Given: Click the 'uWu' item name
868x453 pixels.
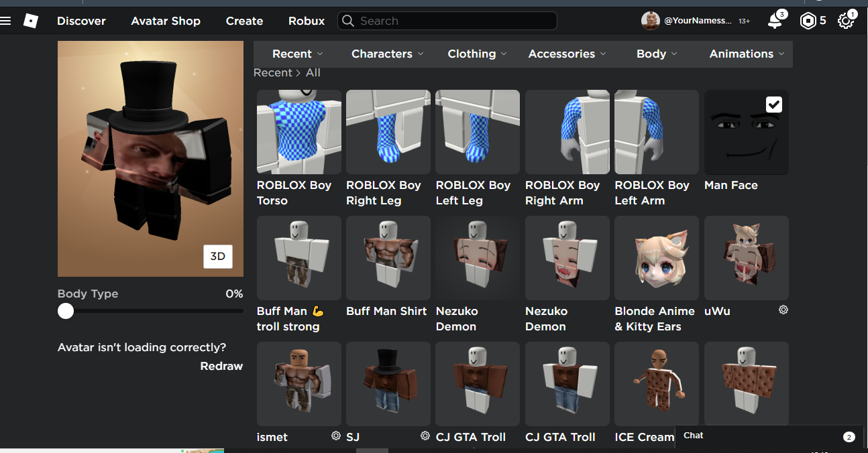Looking at the screenshot, I should 718,311.
